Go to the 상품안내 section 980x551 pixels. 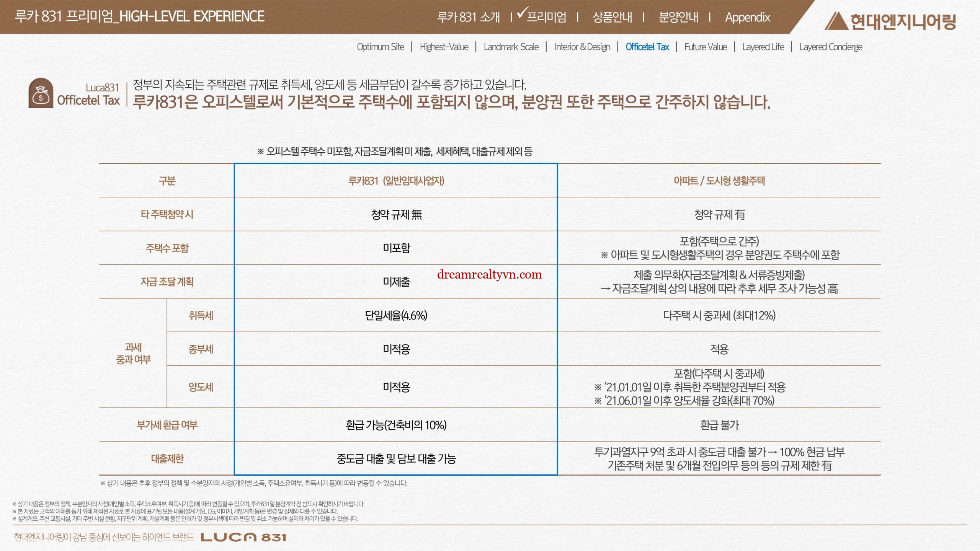pos(612,17)
